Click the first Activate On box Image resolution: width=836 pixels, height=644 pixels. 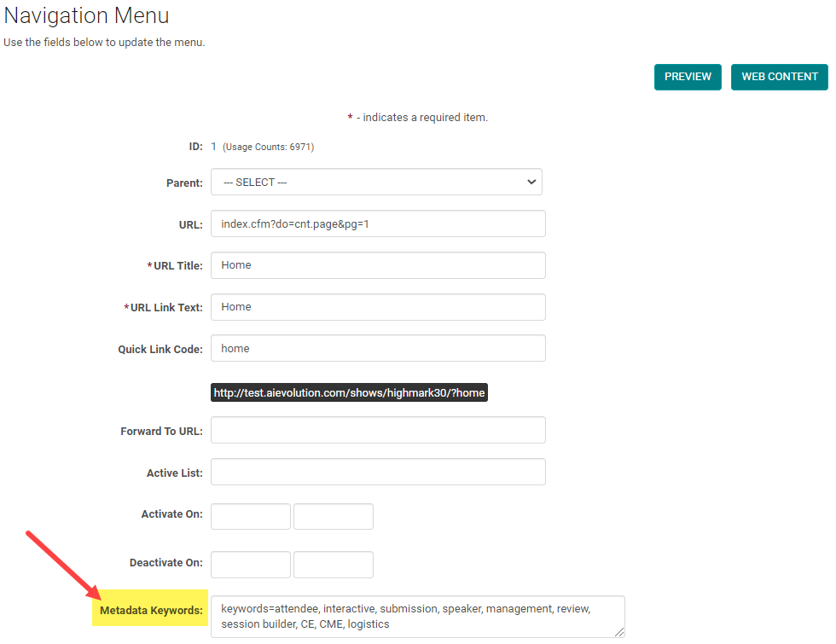point(251,517)
